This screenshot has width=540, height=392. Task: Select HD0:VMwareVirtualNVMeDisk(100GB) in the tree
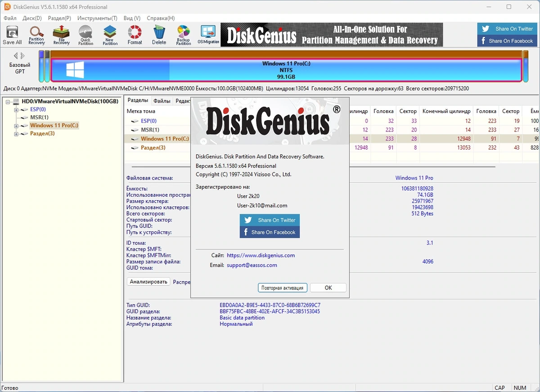(70, 101)
